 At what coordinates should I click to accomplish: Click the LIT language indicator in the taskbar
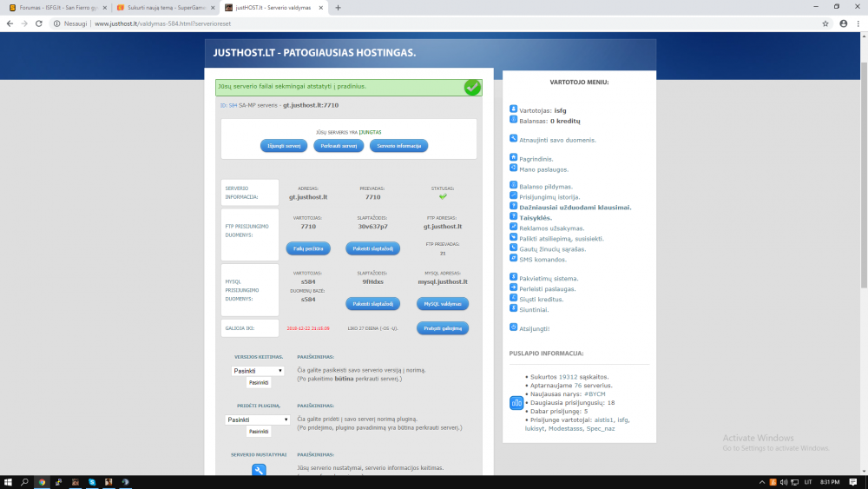[807, 482]
